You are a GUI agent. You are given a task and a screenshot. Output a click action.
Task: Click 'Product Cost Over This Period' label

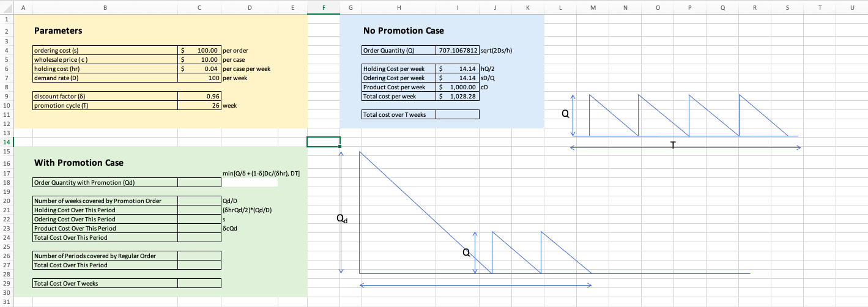coord(105,228)
